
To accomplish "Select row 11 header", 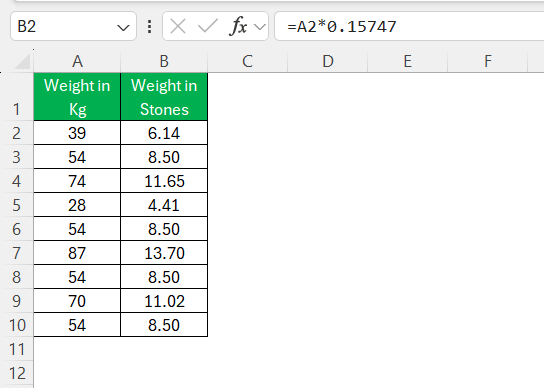I will pyautogui.click(x=17, y=349).
